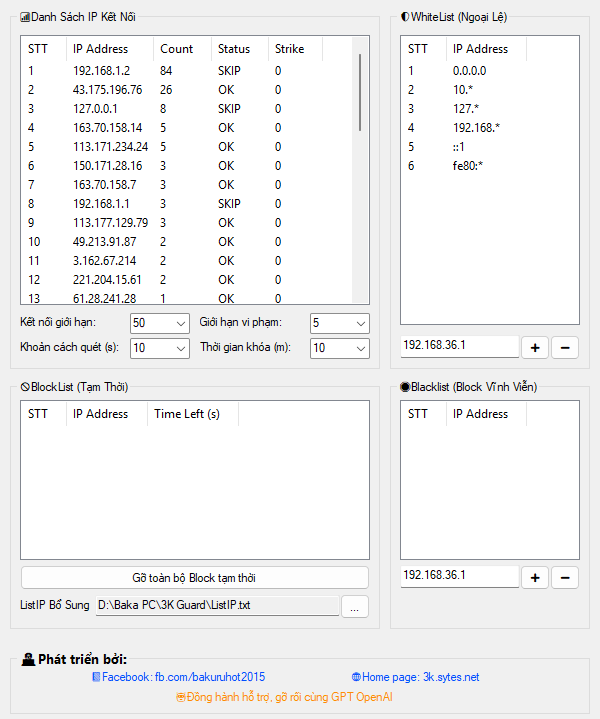
Task: Click the ListIP Bổ Sung path field
Action: pos(217,606)
